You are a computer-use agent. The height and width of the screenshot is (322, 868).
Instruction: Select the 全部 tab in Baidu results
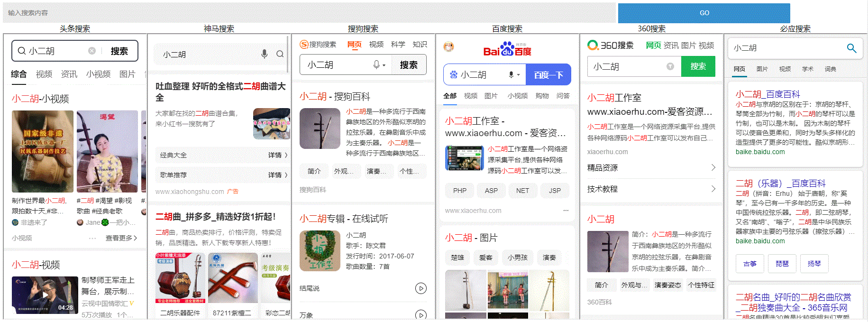(x=450, y=96)
